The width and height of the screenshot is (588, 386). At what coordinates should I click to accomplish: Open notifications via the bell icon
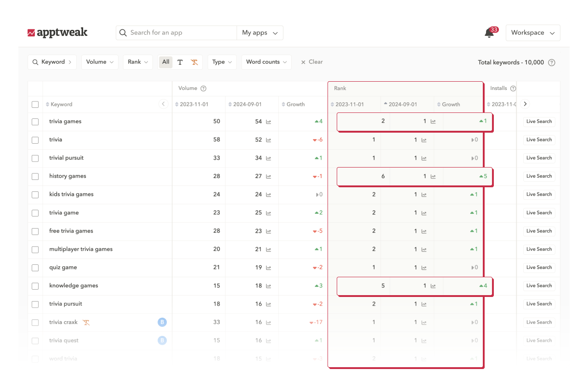click(488, 33)
